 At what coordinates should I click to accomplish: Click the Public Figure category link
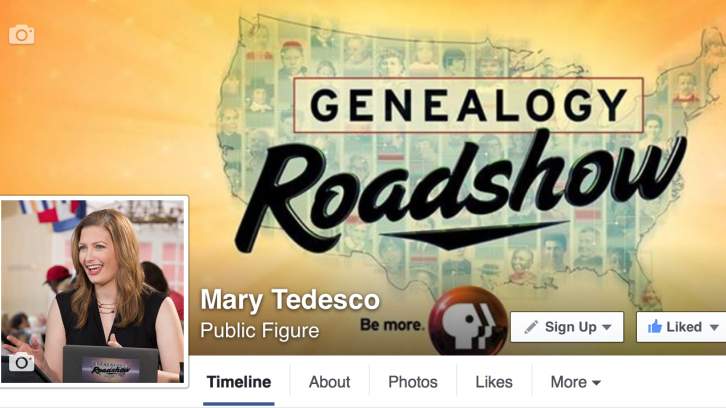259,331
